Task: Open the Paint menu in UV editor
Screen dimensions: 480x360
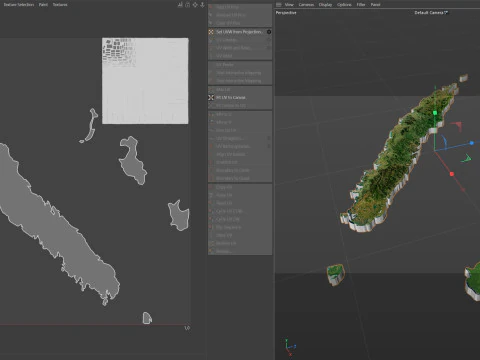Action: (x=43, y=5)
